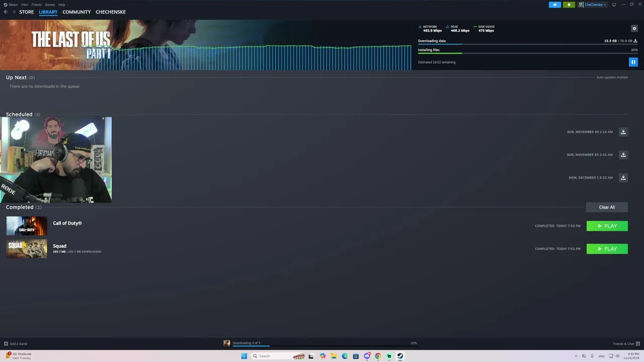Screen dimensions: 644x362
Task: Open File Explorer from the taskbar
Action: coord(334,356)
